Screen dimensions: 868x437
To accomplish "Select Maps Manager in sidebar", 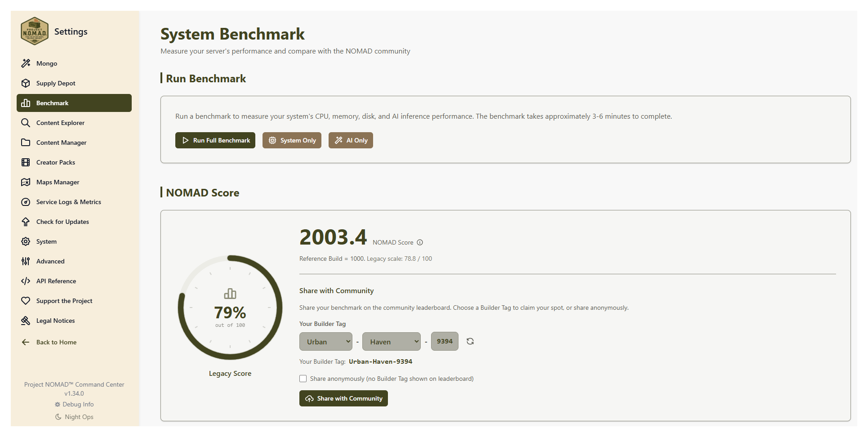I will (x=74, y=182).
